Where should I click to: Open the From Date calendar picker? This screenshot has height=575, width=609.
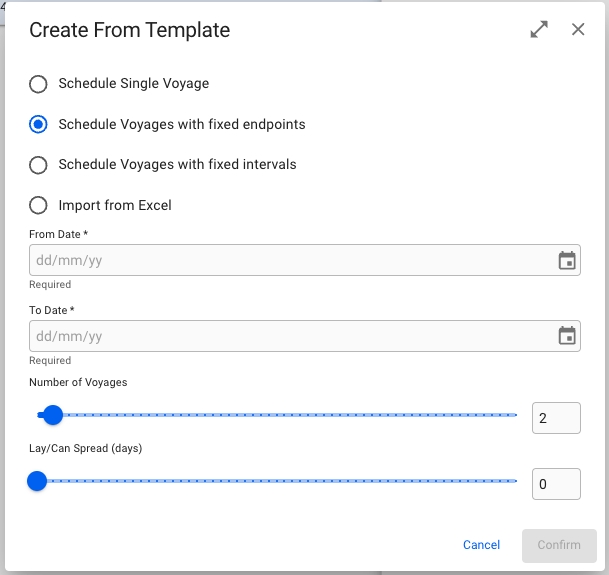click(567, 261)
